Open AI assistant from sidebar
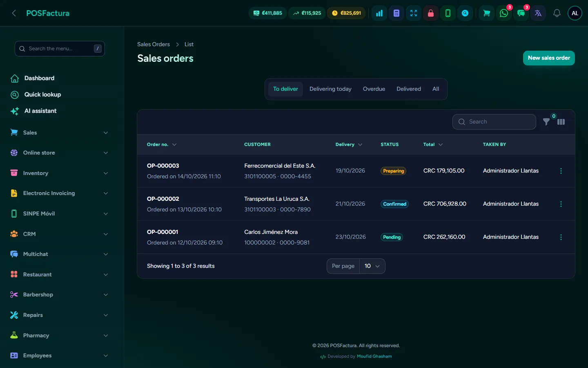This screenshot has width=588, height=368. point(40,111)
